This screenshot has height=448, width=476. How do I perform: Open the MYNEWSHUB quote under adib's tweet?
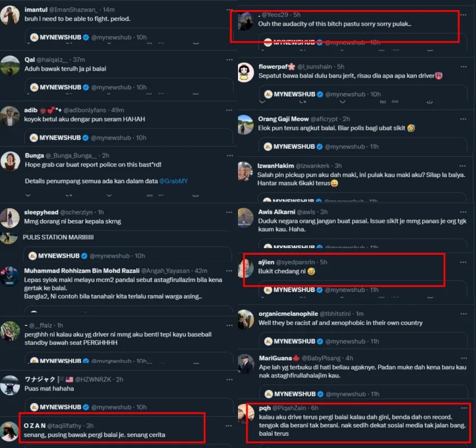click(129, 137)
